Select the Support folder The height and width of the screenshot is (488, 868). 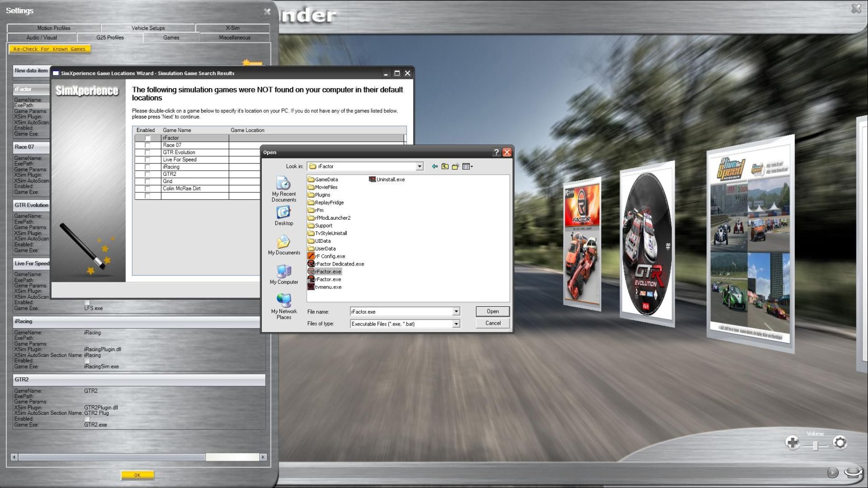tap(320, 225)
